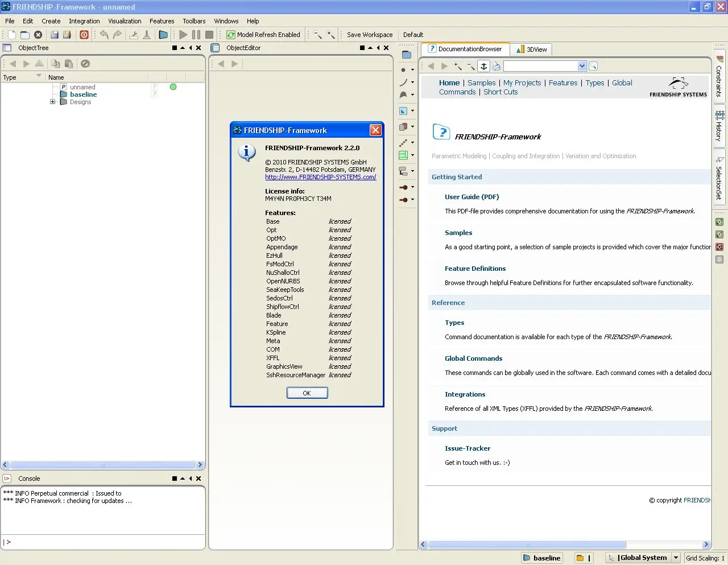The image size is (728, 565).
Task: Open the Issue-Tracker link
Action: coord(467,448)
